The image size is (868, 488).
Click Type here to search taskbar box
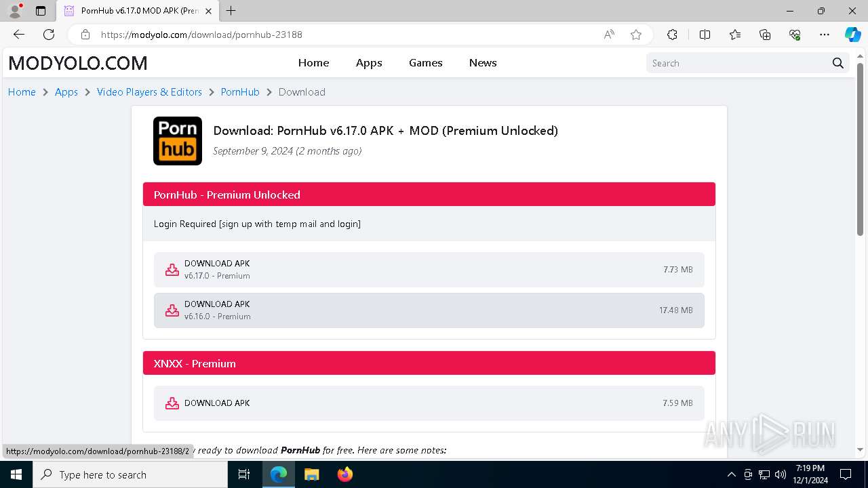(x=130, y=474)
